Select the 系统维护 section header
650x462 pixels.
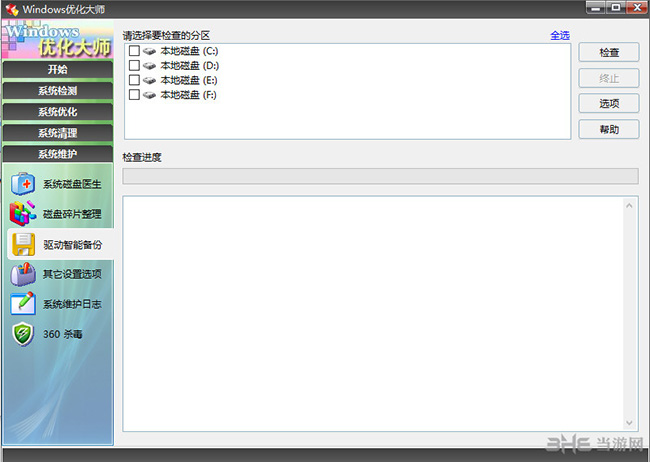pyautogui.click(x=58, y=154)
